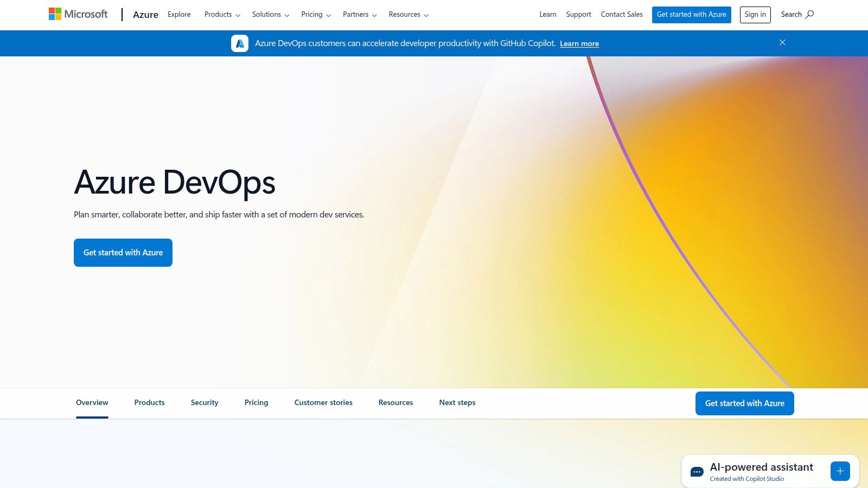The image size is (868, 488).
Task: Dismiss the GitHub Copilot banner
Action: (782, 42)
